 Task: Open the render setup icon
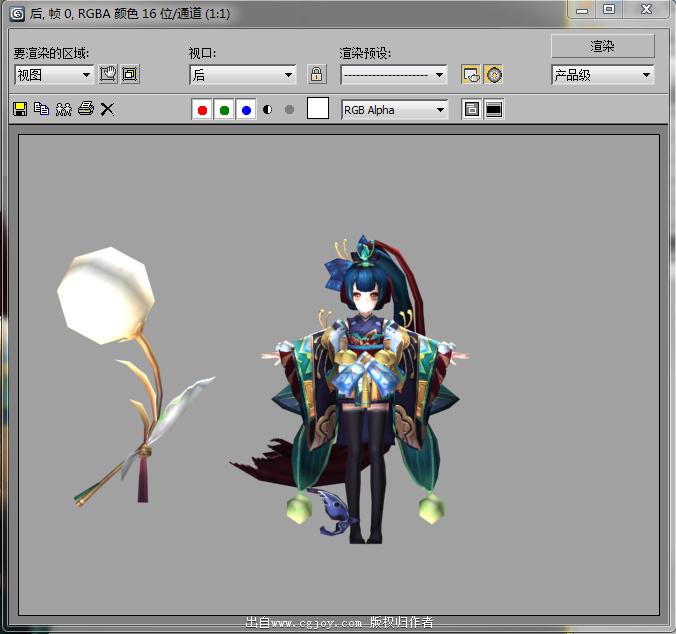471,74
